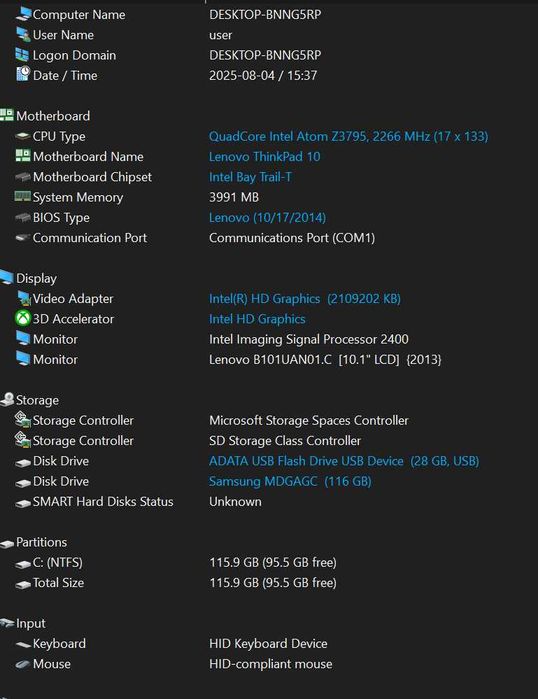
Task: Click the Video Adapter icon
Action: 24,298
